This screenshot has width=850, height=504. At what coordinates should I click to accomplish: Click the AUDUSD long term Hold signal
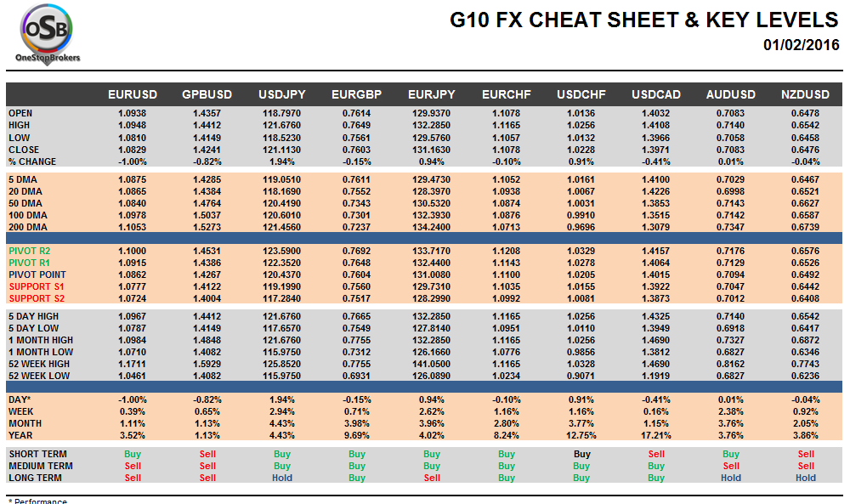pyautogui.click(x=731, y=479)
